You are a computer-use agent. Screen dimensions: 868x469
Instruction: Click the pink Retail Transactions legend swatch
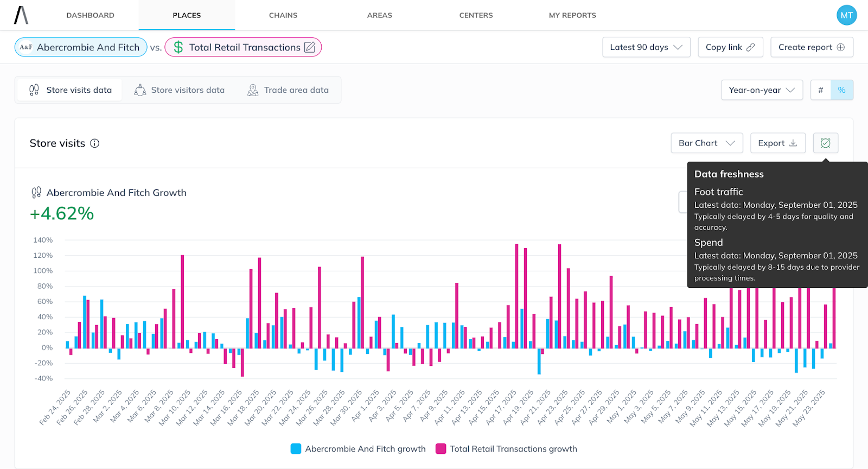point(441,449)
